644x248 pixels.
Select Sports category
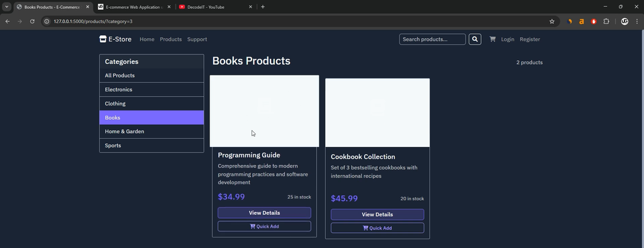pos(152,146)
